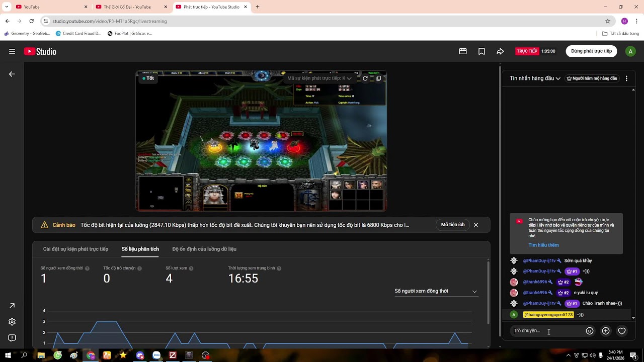The width and height of the screenshot is (644, 362).
Task: Click help icon beside Thời lượng xem trung bình
Action: (279, 268)
